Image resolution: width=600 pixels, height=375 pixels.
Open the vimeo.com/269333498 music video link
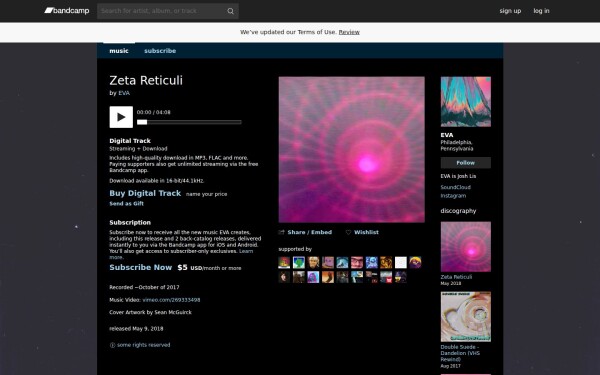pyautogui.click(x=171, y=300)
